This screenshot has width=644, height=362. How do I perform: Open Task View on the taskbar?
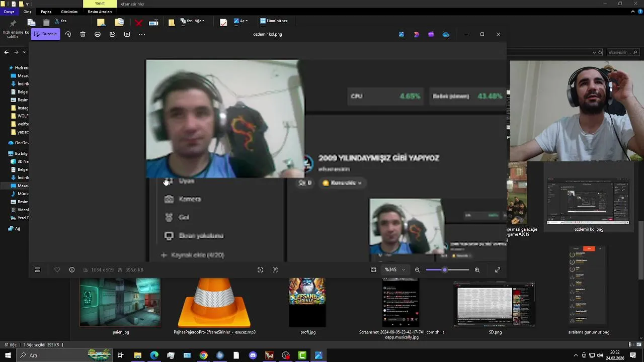click(121, 355)
